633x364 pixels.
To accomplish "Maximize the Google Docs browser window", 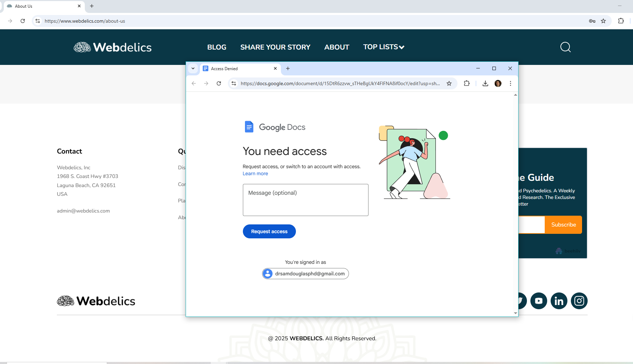I will click(494, 68).
